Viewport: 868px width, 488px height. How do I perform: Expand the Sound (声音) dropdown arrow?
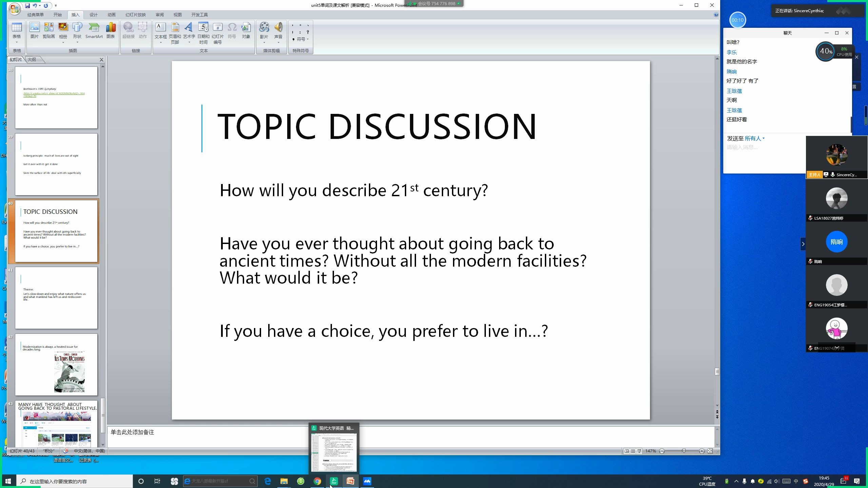278,42
